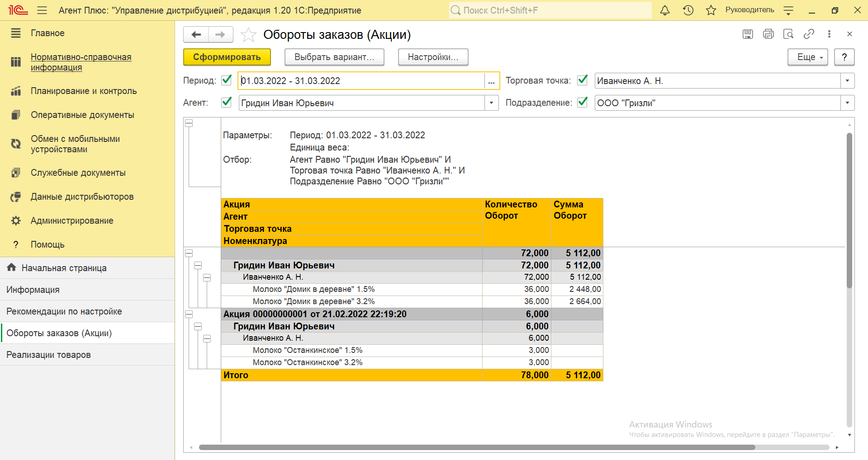Collapse the first 72,000 total group
868x460 pixels.
click(189, 253)
